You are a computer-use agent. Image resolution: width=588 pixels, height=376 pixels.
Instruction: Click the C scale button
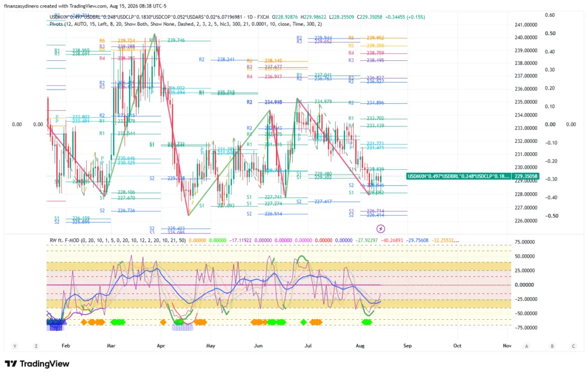(x=574, y=346)
